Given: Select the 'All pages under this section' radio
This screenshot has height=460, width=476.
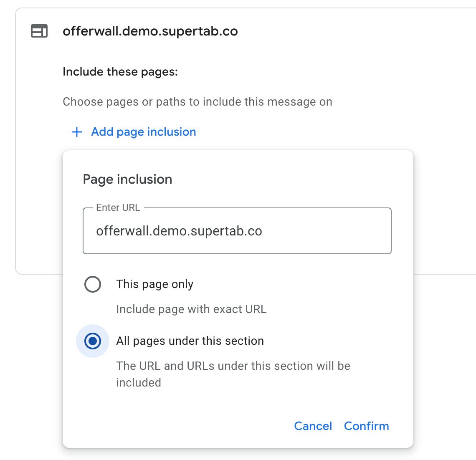Looking at the screenshot, I should pos(93,341).
